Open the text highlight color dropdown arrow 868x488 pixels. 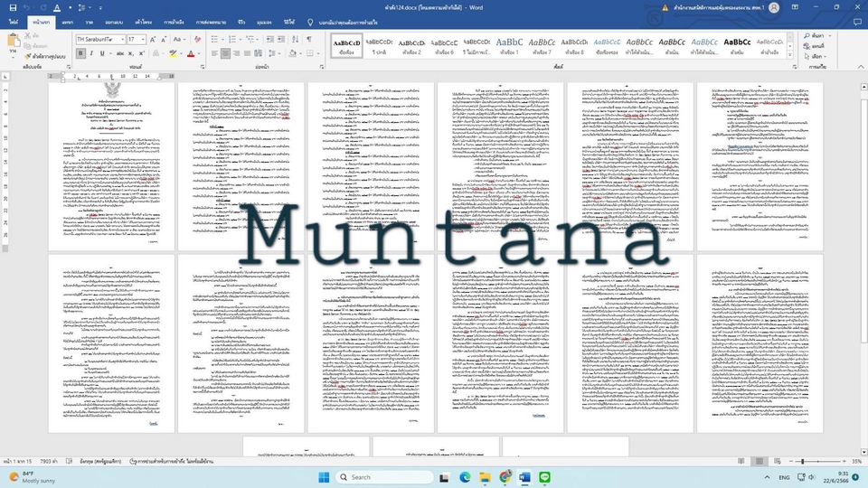pyautogui.click(x=181, y=53)
